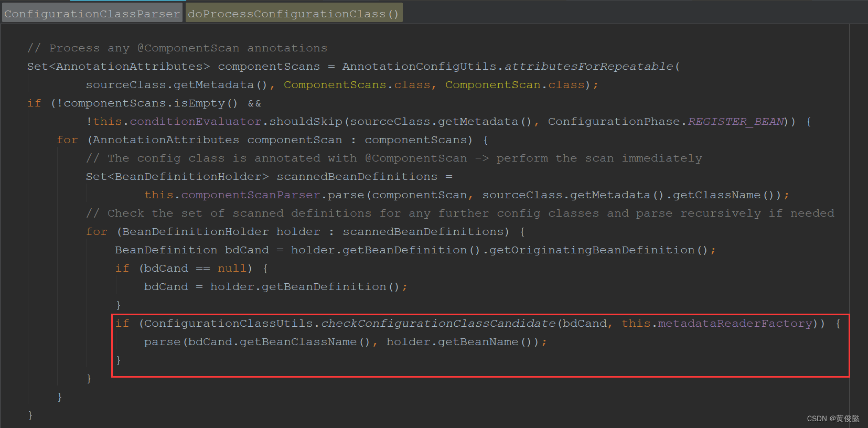Click the 'Process any @ComponentScan annotations' comment
The image size is (868, 428).
pyautogui.click(x=177, y=48)
